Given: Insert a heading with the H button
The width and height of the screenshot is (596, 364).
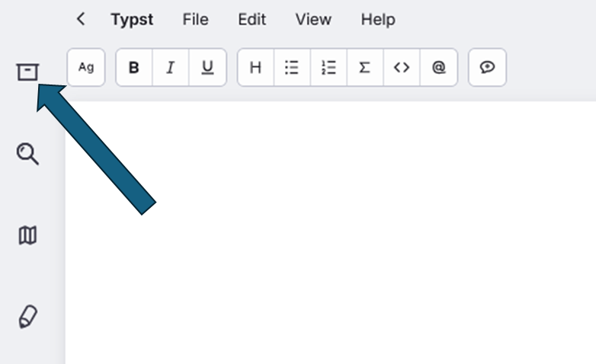Looking at the screenshot, I should (x=256, y=68).
